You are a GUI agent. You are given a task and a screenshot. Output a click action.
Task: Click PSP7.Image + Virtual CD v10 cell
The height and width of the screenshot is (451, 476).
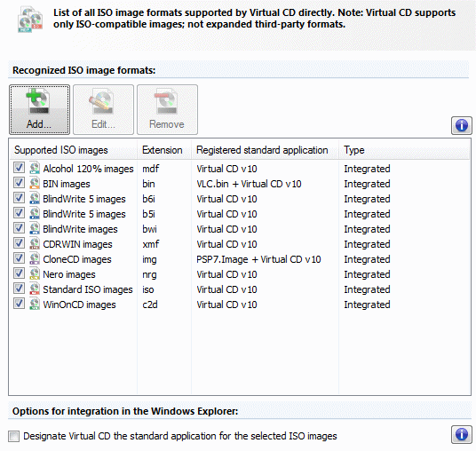point(258,259)
